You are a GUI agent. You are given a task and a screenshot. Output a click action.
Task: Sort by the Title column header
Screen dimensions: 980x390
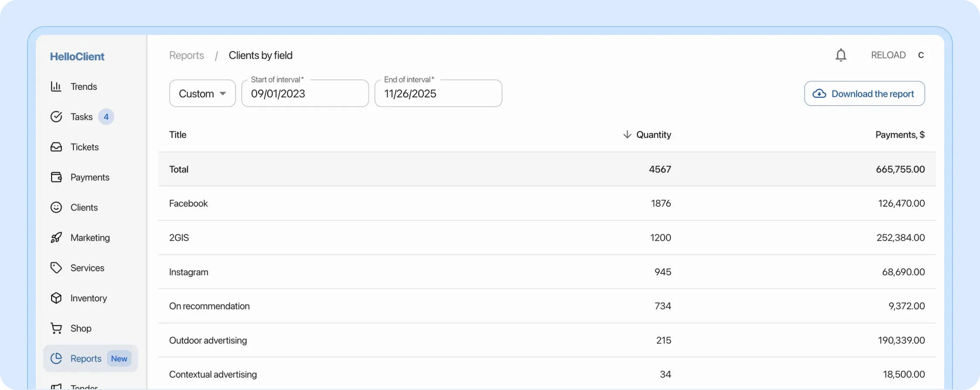click(178, 135)
